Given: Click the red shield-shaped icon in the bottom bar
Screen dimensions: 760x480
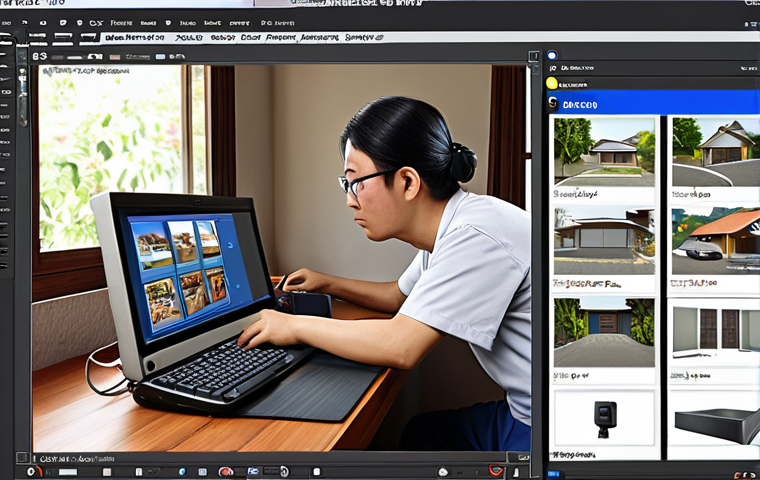Looking at the screenshot, I should 495,470.
